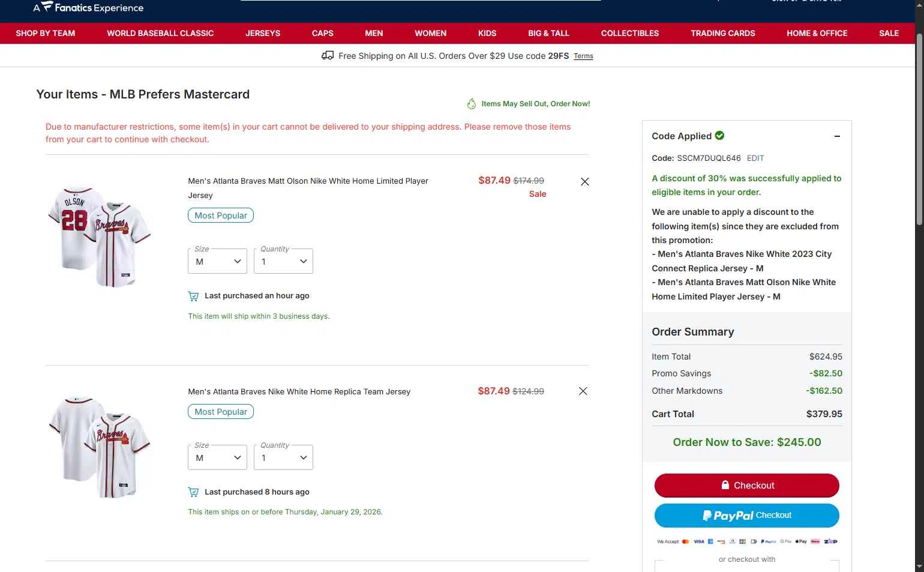
Task: Open SHOP BY TEAM menu
Action: (x=46, y=33)
